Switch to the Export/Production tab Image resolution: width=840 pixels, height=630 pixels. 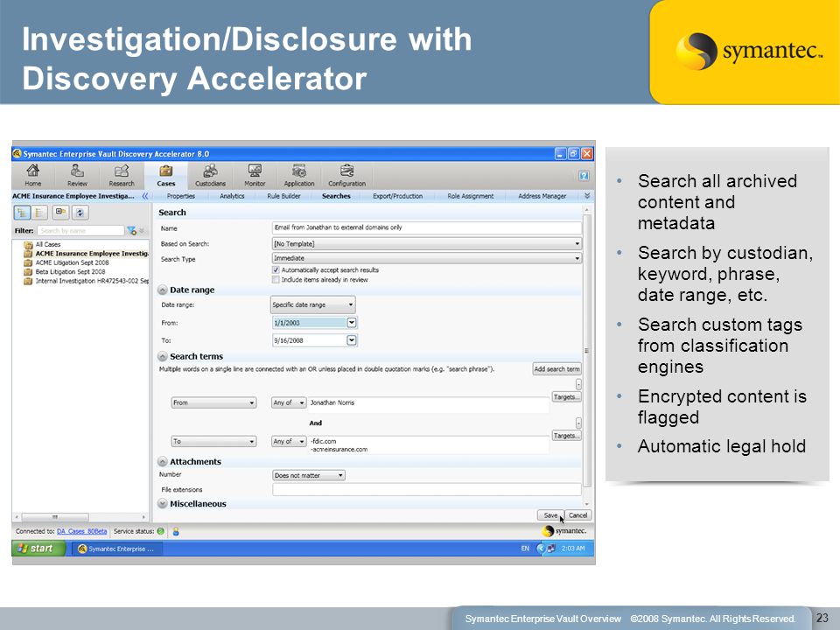click(x=397, y=196)
